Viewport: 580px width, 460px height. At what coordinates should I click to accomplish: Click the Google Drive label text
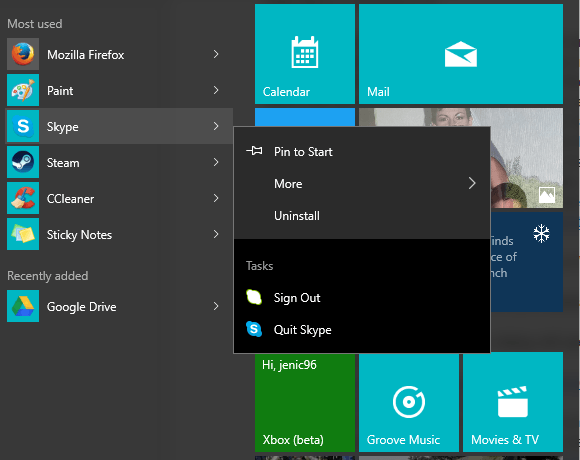[81, 307]
